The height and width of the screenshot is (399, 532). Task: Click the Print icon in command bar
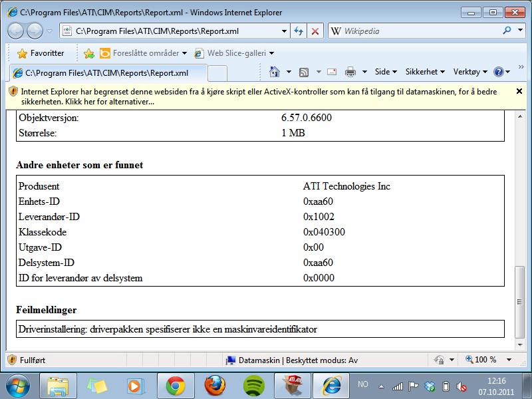coord(350,72)
